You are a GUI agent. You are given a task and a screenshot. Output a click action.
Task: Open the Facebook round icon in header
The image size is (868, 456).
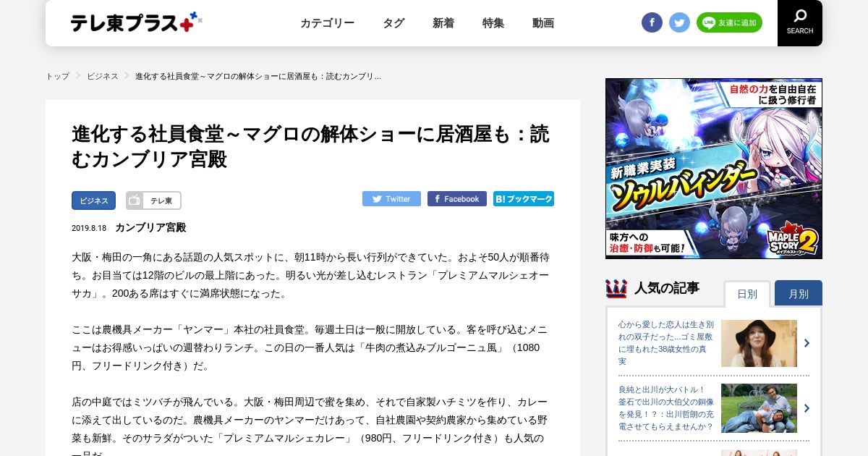point(652,22)
